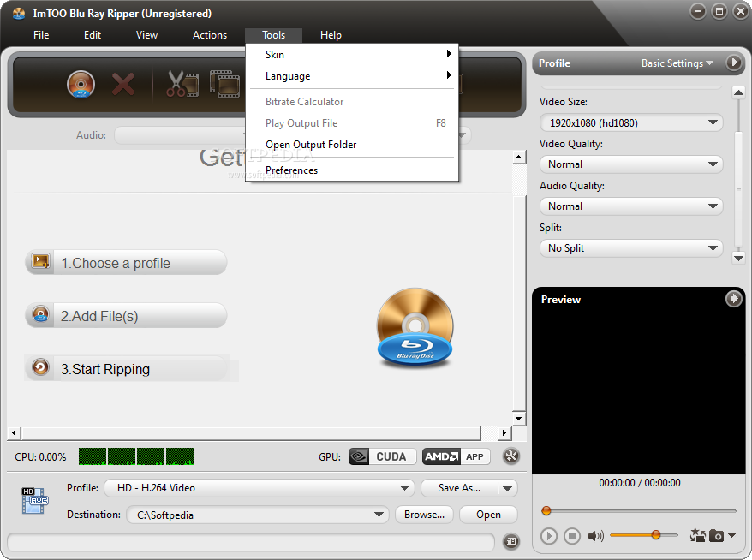Image resolution: width=752 pixels, height=560 pixels.
Task: Open the HD - H.264 Video profile dropdown
Action: pyautogui.click(x=260, y=488)
